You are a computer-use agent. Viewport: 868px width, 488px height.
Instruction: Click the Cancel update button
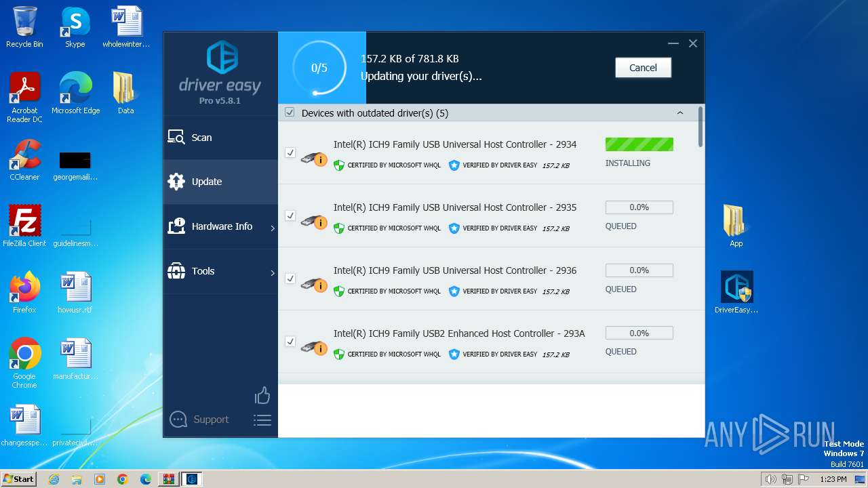(643, 68)
